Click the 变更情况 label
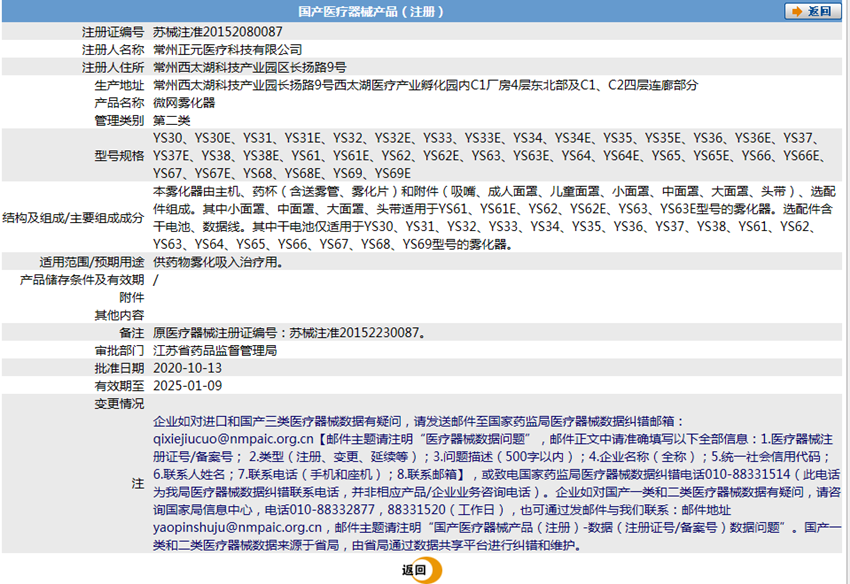 click(x=119, y=403)
